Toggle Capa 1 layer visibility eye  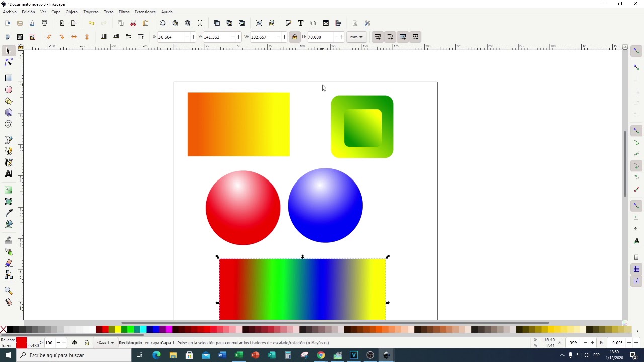pos(74,343)
